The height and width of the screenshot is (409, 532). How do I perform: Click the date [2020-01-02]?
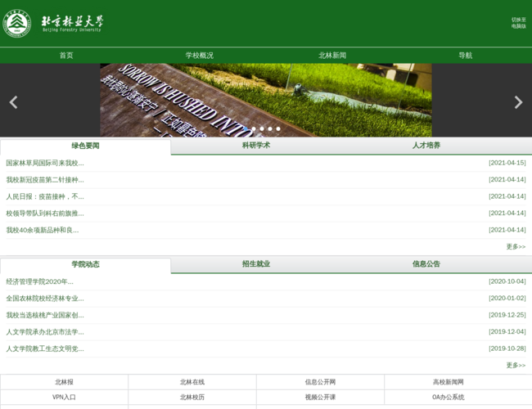click(507, 298)
